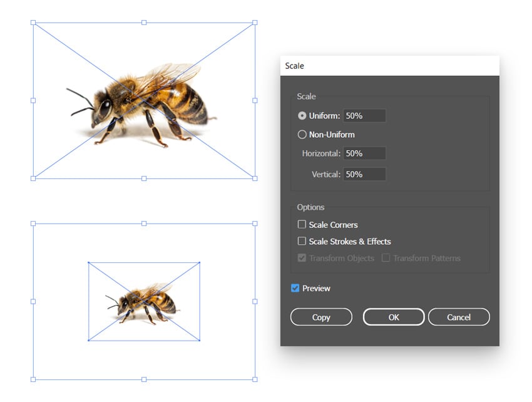
Task: Click bottom-left handle of the lower bounding box
Action: point(33,379)
